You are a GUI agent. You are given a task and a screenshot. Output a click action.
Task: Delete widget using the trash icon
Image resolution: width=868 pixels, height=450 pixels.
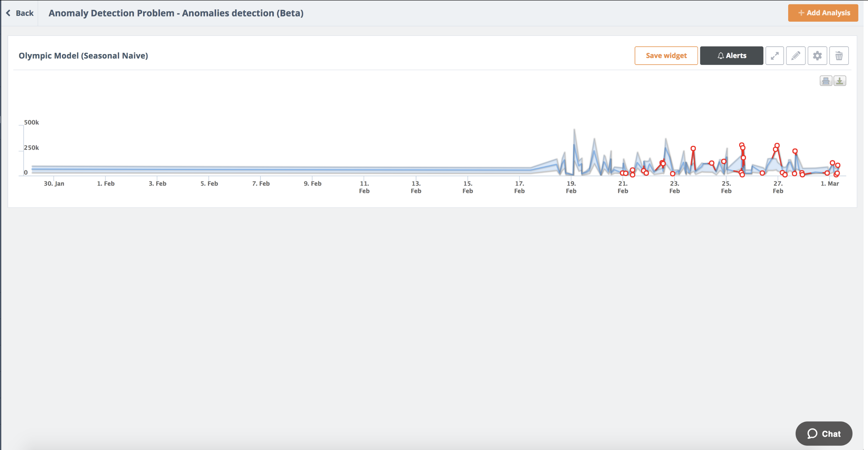click(839, 55)
